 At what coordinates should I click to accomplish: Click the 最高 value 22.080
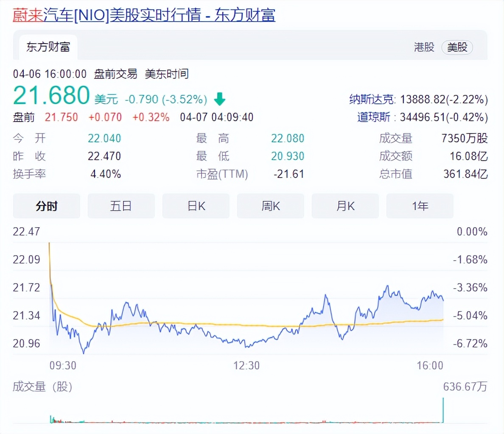[288, 138]
